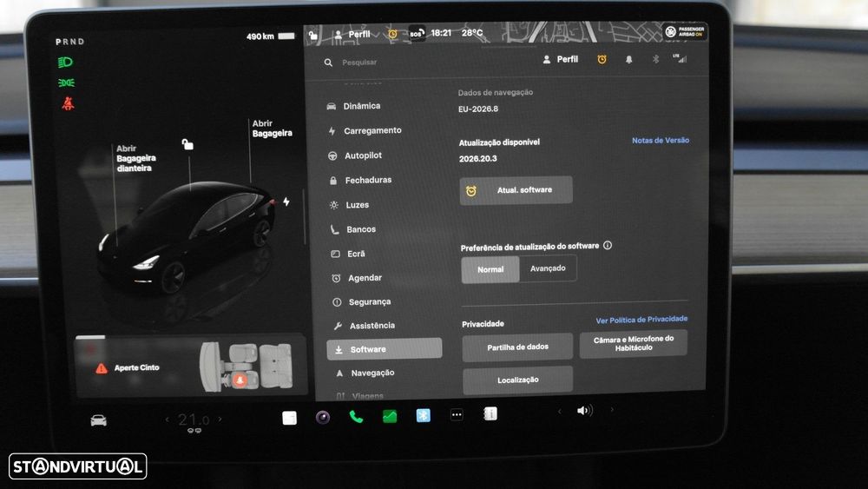Tap the 490 km range display
Screen dimensions: 868x489
coord(260,36)
